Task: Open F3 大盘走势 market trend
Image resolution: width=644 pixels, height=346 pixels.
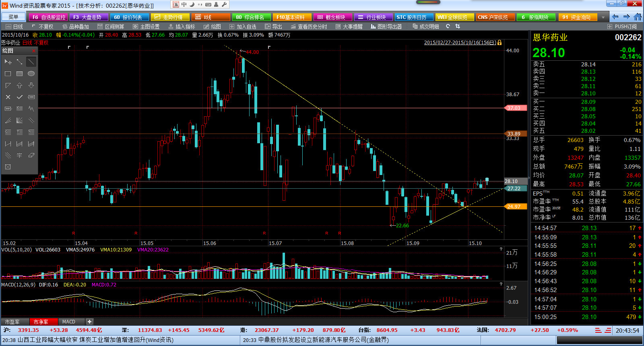Action: [89, 17]
